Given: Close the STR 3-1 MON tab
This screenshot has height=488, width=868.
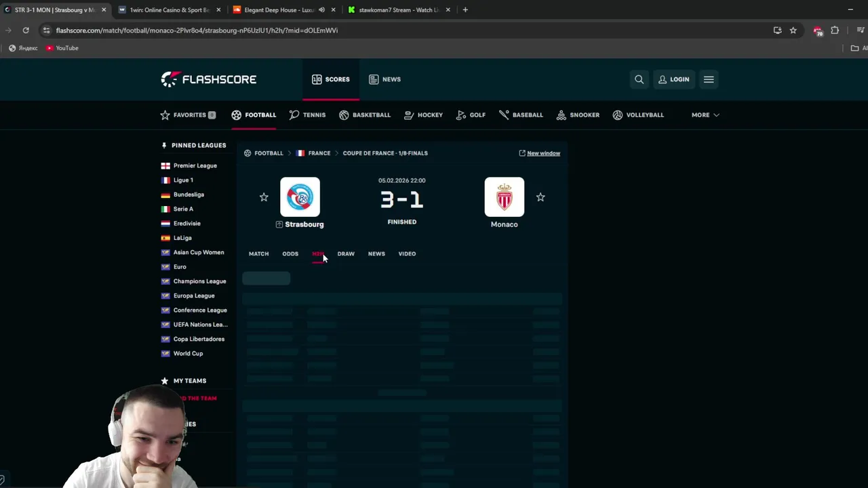Looking at the screenshot, I should tap(104, 10).
